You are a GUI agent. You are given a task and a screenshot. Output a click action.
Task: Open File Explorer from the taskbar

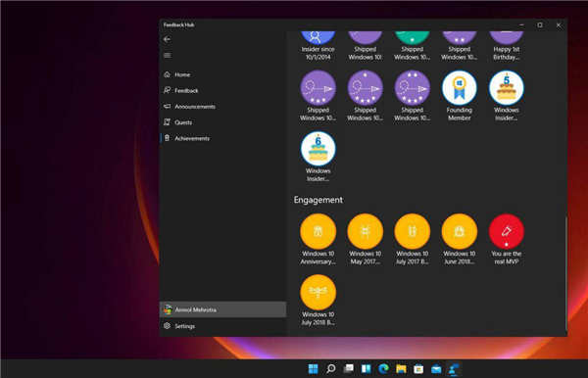pos(401,369)
